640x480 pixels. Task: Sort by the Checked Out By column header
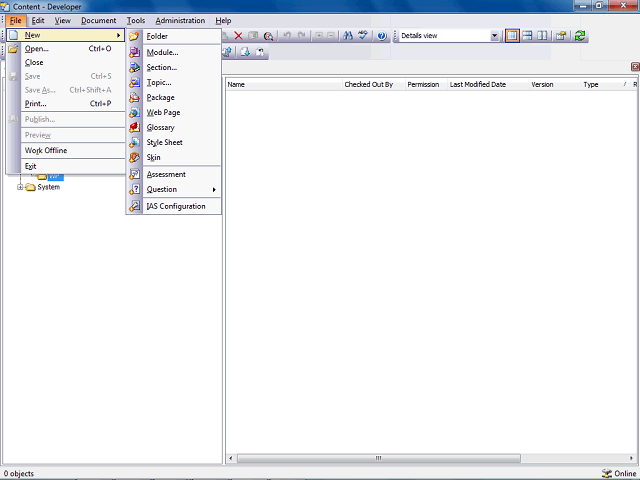[373, 84]
